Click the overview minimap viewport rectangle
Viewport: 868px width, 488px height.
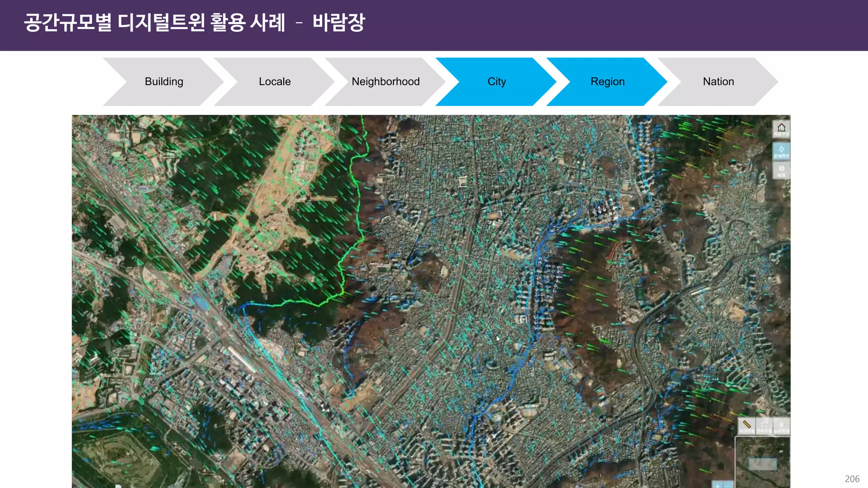pos(762,464)
